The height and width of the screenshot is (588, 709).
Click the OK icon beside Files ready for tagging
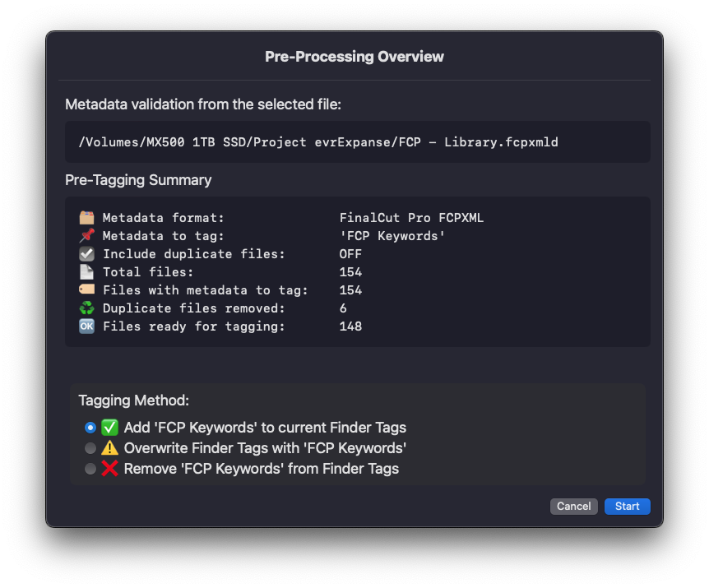(86, 326)
